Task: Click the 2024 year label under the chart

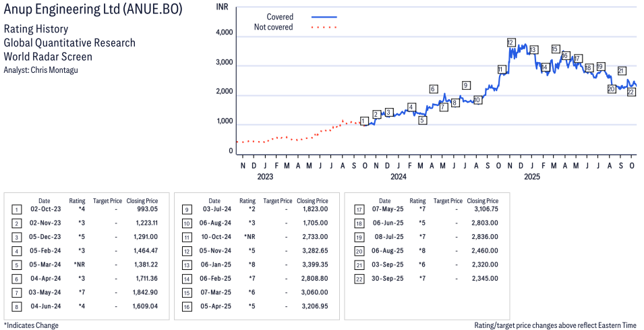Action: pos(399,177)
